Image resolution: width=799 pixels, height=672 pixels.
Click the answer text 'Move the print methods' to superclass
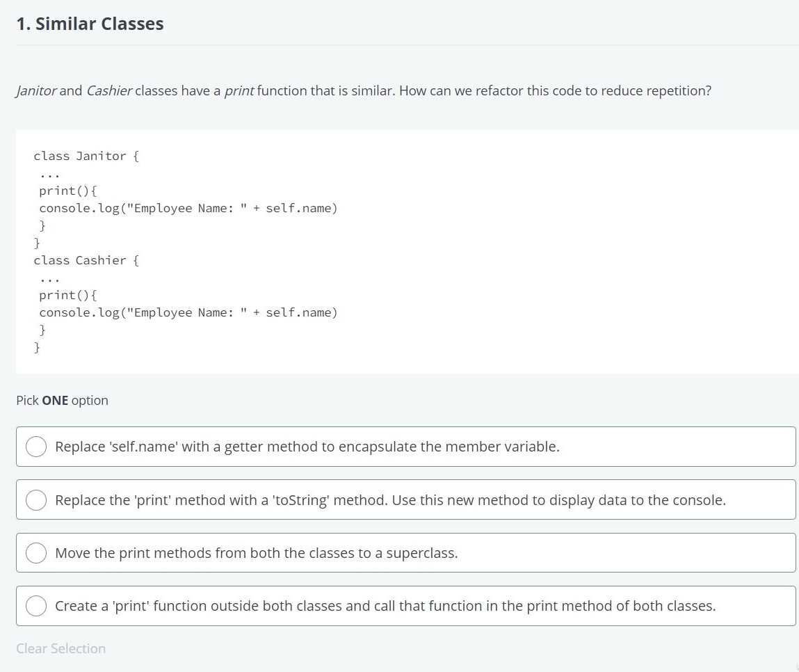tap(256, 553)
